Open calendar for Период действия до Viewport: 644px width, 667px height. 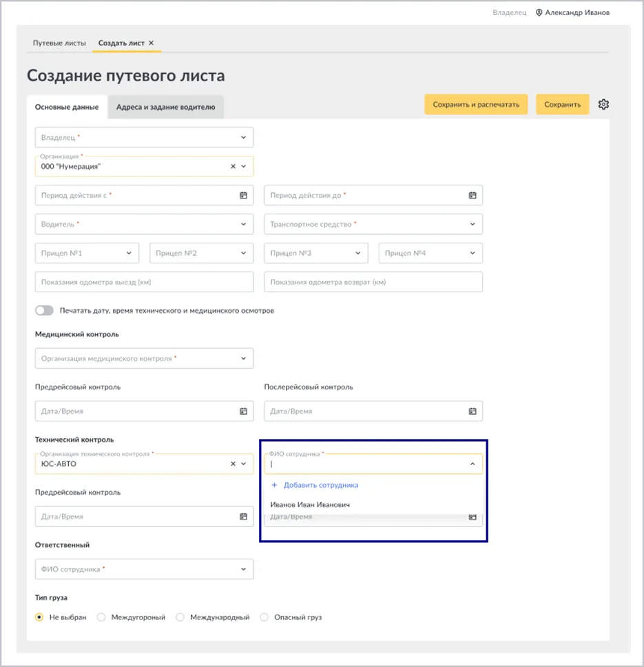472,195
